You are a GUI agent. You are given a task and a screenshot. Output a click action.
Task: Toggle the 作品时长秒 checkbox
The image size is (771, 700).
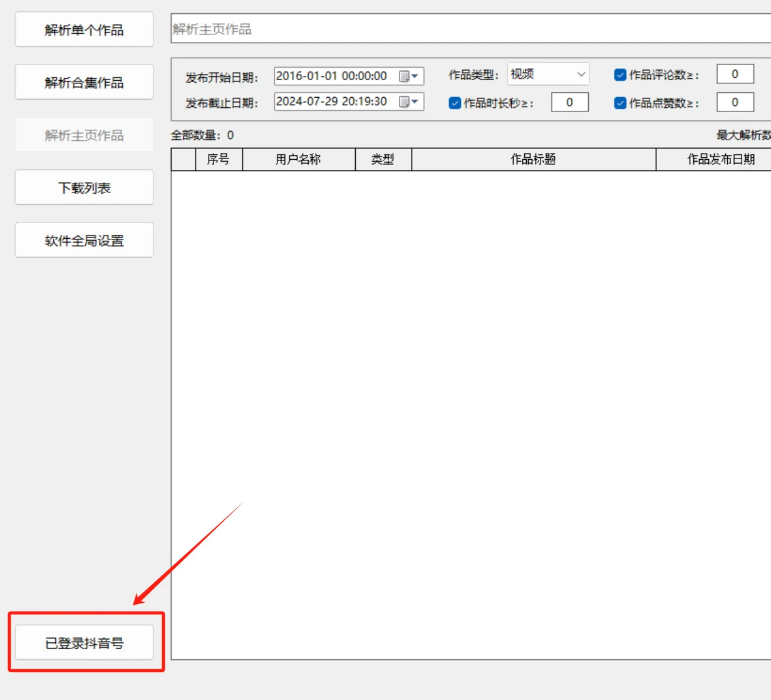(455, 103)
